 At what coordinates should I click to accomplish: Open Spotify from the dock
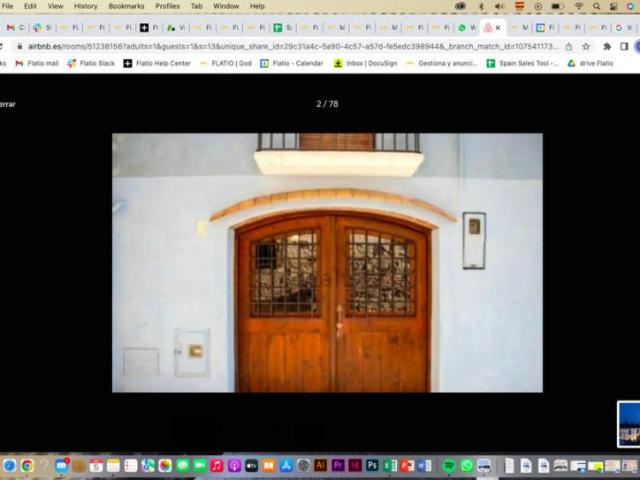449,466
